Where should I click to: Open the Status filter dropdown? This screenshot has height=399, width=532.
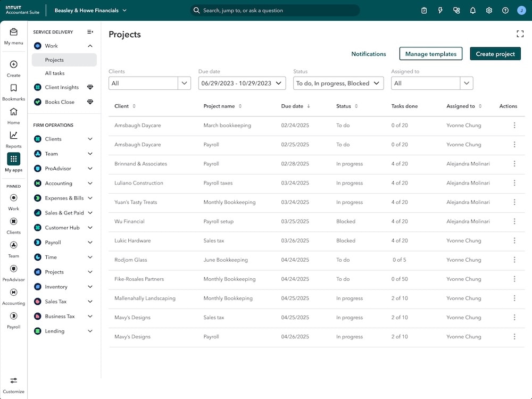tap(338, 83)
